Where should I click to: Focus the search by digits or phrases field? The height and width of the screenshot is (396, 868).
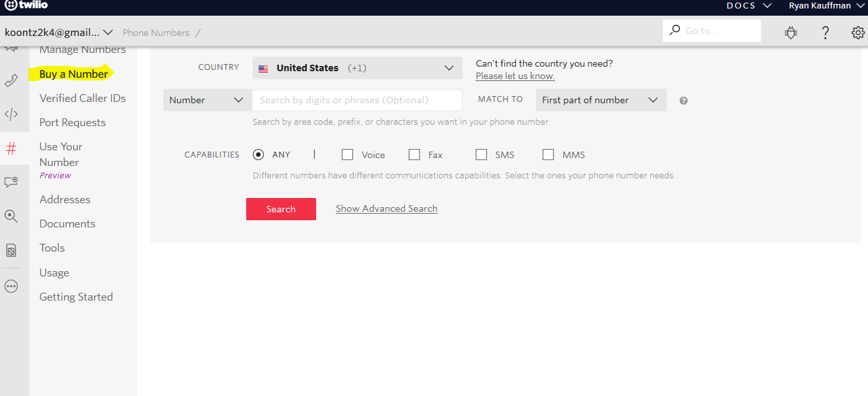click(x=357, y=100)
